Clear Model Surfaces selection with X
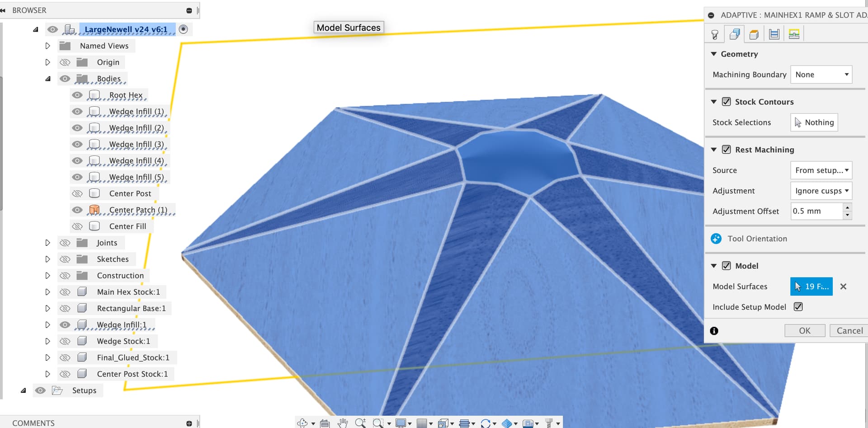The width and height of the screenshot is (868, 428). 843,287
